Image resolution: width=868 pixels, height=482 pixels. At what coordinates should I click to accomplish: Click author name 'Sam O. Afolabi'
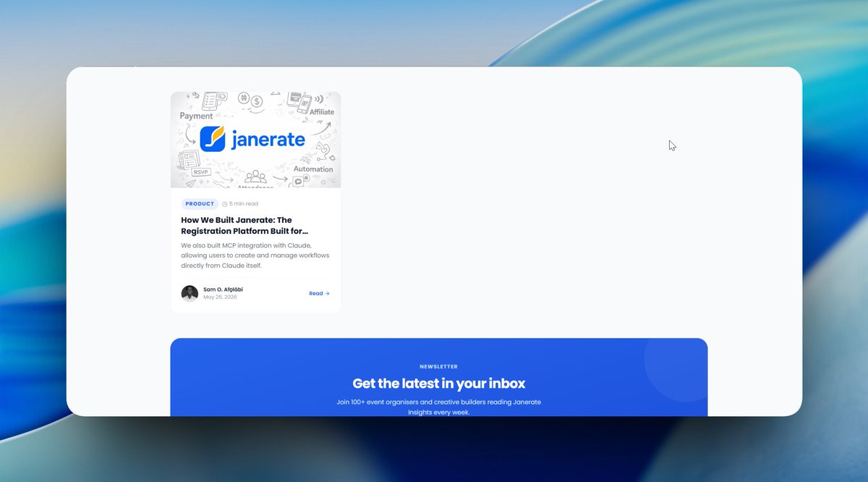(x=223, y=289)
